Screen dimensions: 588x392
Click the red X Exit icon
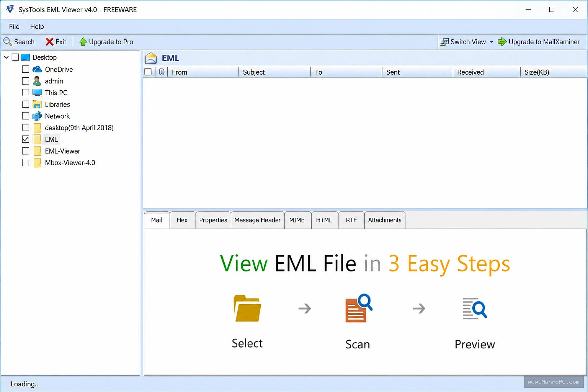pos(49,42)
